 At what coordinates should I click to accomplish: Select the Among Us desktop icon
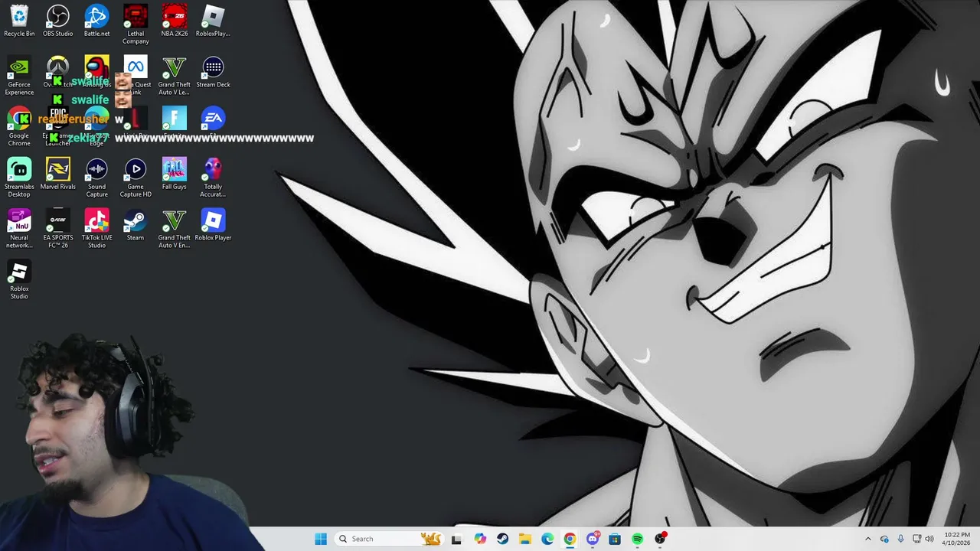(x=96, y=72)
